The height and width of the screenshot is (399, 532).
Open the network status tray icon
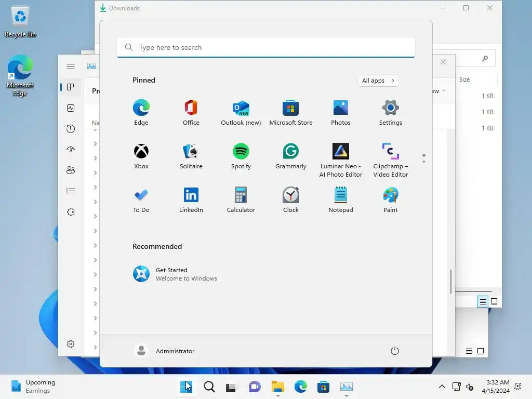456,387
